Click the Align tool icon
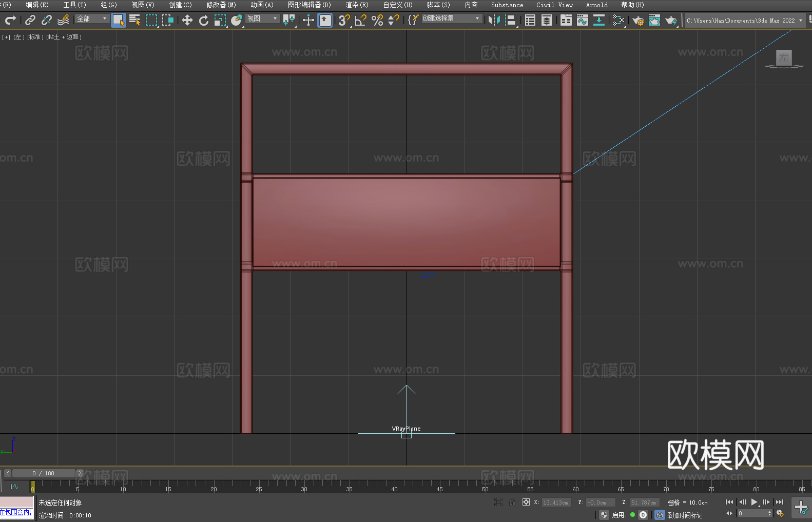The height and width of the screenshot is (522, 812). coord(511,21)
